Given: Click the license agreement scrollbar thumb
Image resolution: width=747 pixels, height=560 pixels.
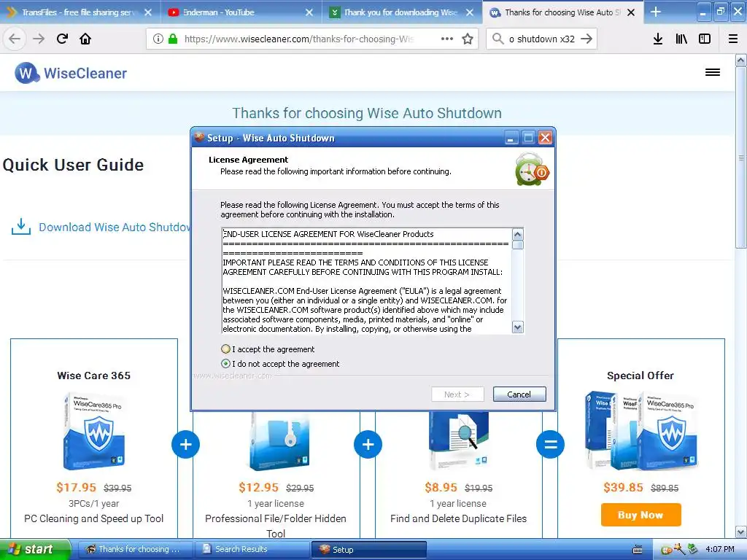Looking at the screenshot, I should tap(518, 245).
